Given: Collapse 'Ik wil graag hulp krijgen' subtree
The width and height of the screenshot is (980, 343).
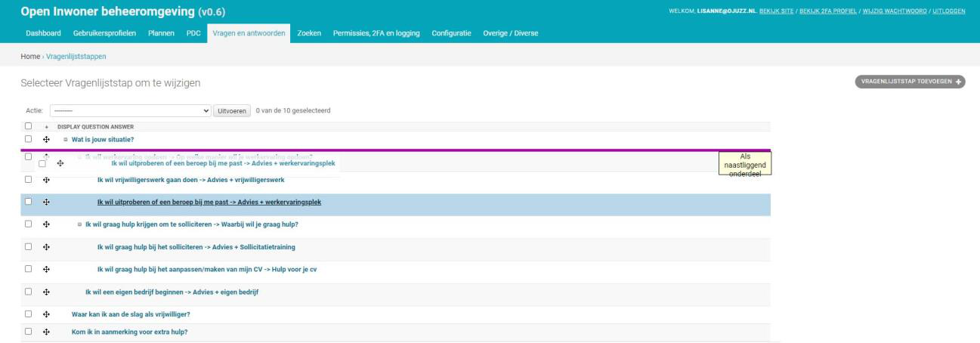Looking at the screenshot, I should tap(79, 224).
